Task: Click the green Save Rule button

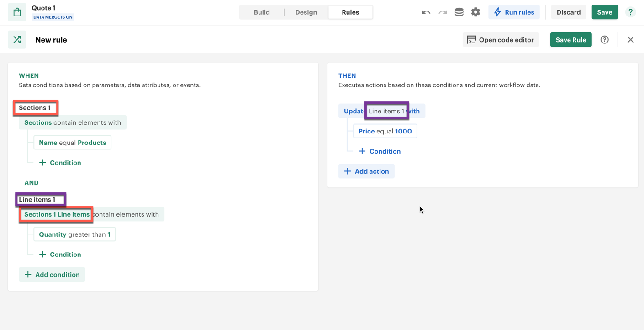Action: [x=570, y=40]
